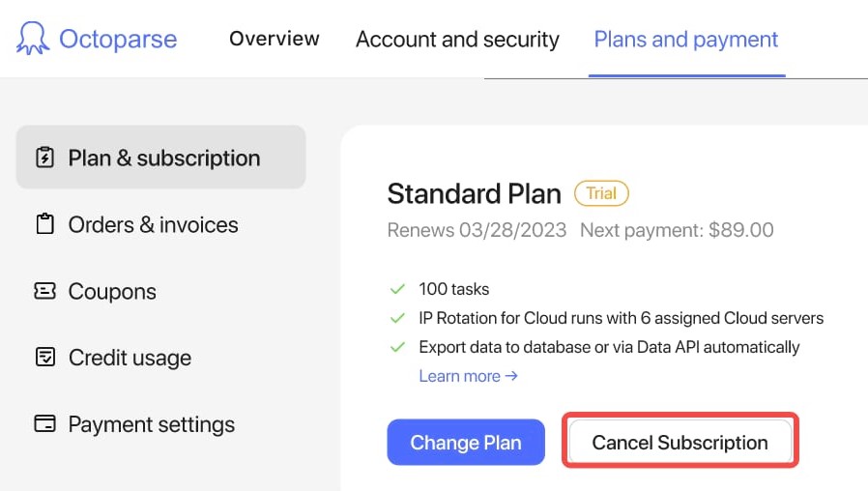The image size is (868, 491).
Task: Go to Payment settings in the sidebar
Action: (x=151, y=424)
